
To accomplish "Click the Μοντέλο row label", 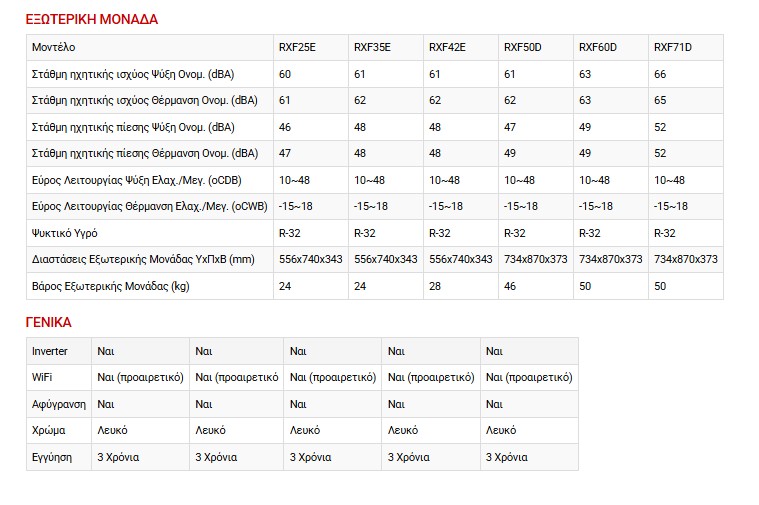I will (x=53, y=47).
